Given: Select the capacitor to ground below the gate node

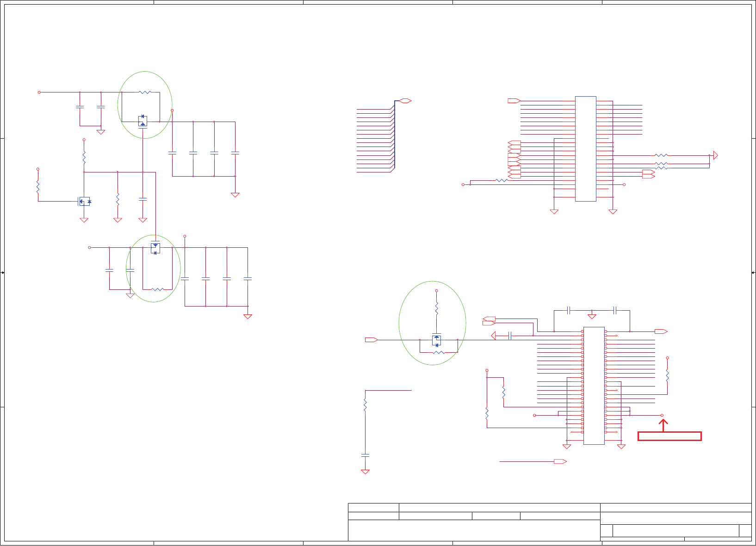Looking at the screenshot, I should coord(143,199).
